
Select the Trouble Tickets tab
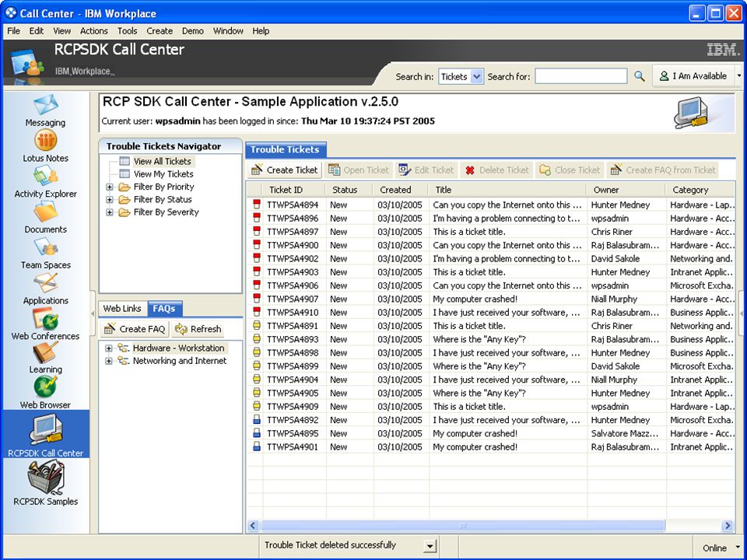pos(285,149)
